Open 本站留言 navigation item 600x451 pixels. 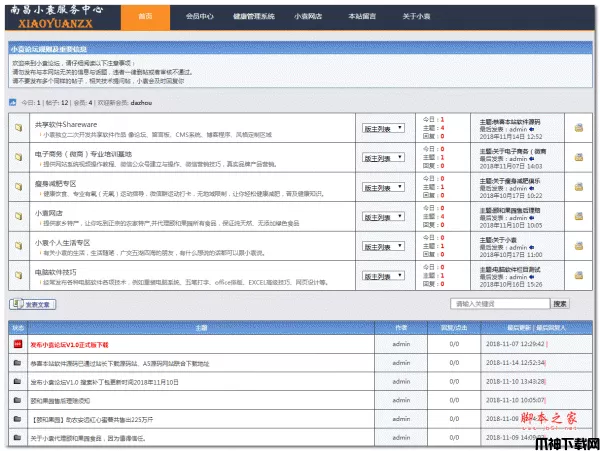click(362, 16)
